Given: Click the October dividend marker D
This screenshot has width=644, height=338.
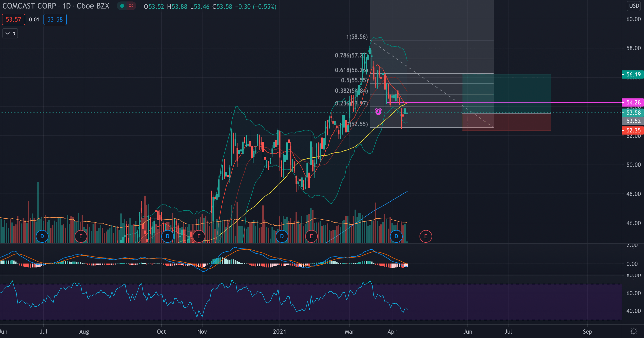Looking at the screenshot, I should [168, 236].
